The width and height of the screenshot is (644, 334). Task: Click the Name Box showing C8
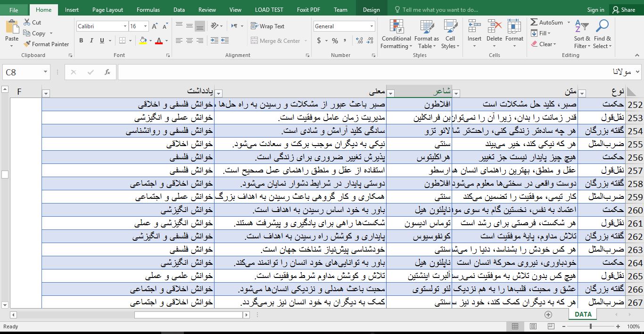point(23,72)
